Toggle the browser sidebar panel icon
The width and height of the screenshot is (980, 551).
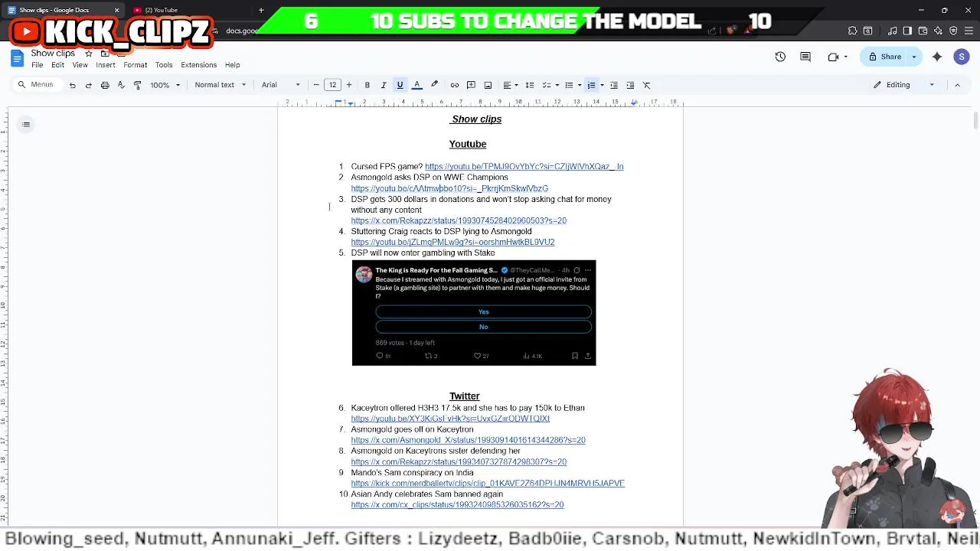tap(907, 31)
